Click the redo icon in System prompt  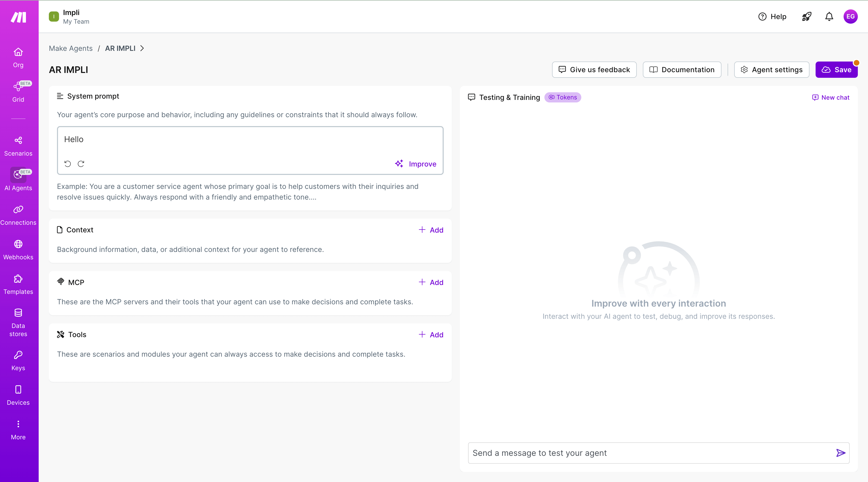pos(81,164)
